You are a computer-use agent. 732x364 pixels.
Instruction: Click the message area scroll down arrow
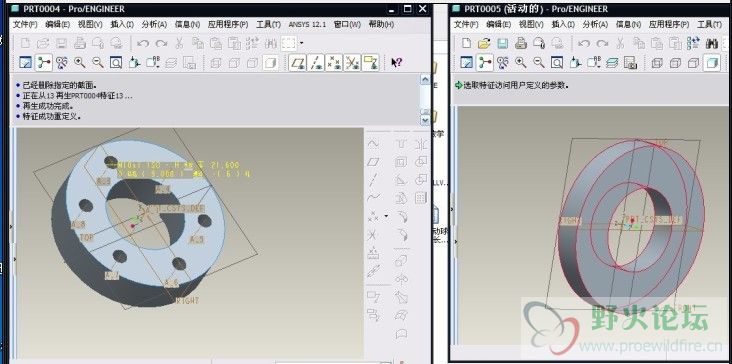coord(425,121)
